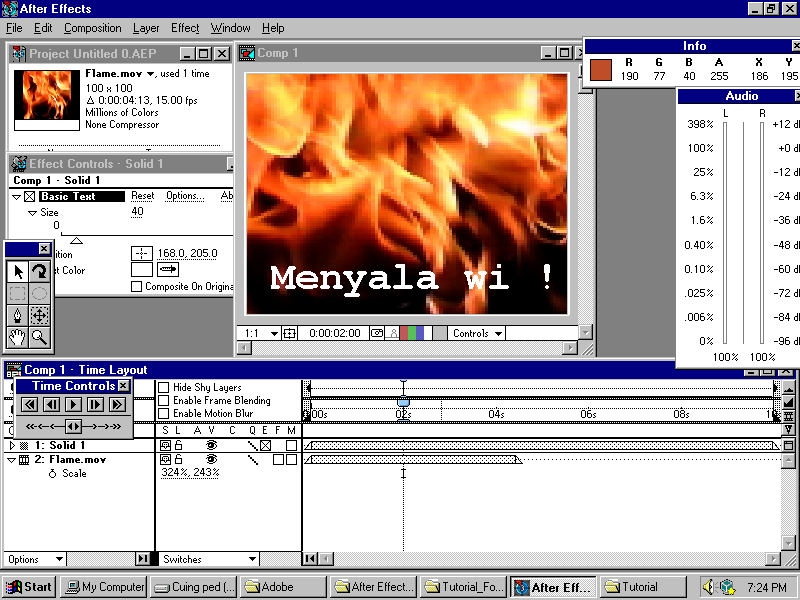Open the File menu
Viewport: 800px width, 600px height.
(14, 28)
